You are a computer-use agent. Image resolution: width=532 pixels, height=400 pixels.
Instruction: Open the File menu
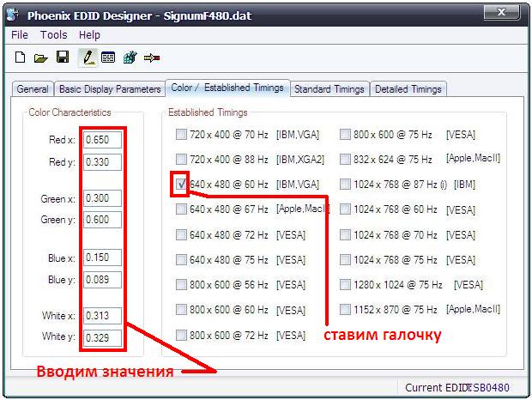click(20, 35)
